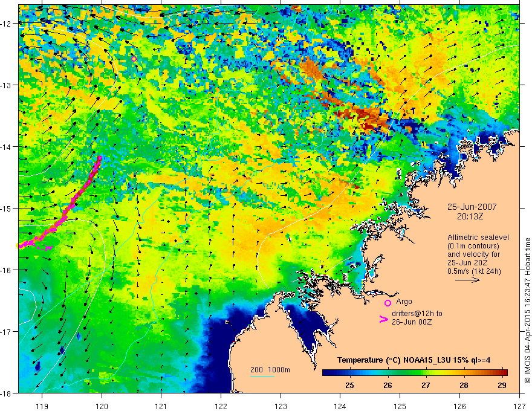Click the '20:13Z' time text

point(470,216)
